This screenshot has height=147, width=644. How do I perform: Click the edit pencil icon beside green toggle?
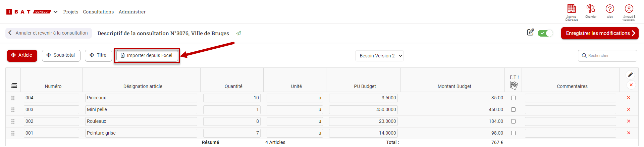tap(530, 32)
